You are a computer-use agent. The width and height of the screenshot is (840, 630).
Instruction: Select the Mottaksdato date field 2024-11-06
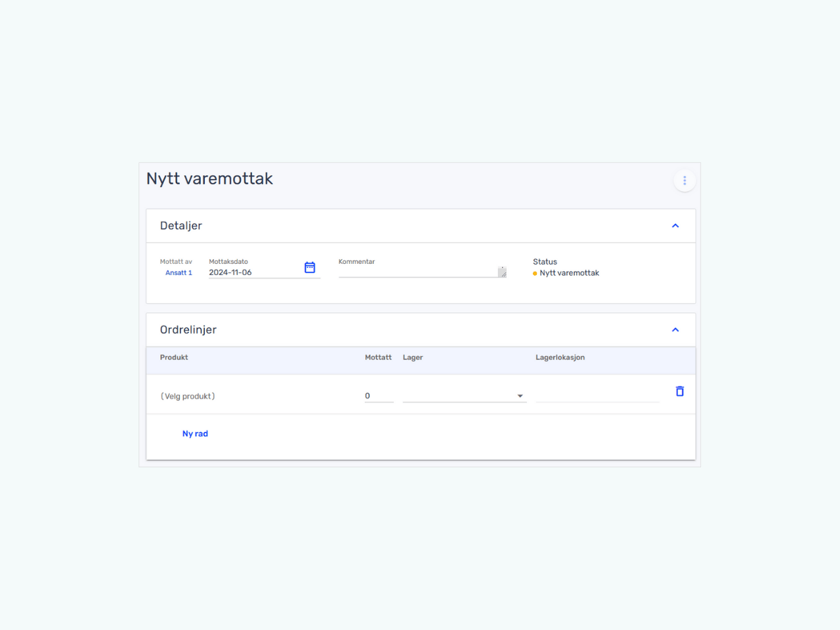click(255, 272)
